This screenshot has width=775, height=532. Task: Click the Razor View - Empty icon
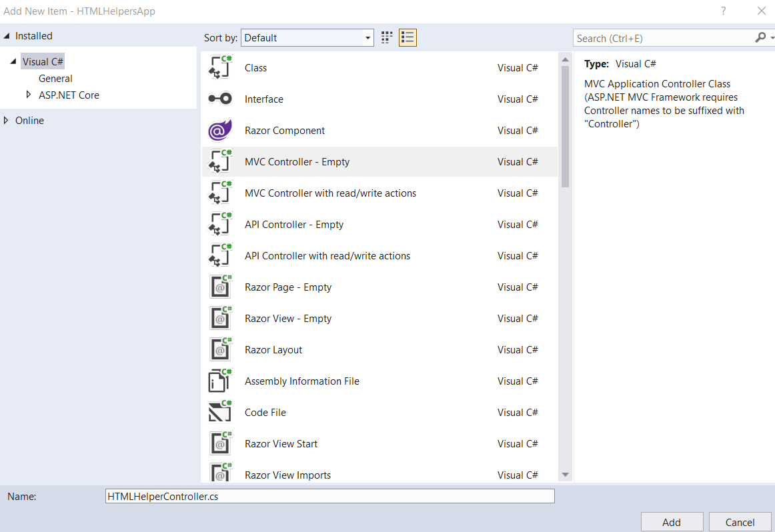(220, 318)
